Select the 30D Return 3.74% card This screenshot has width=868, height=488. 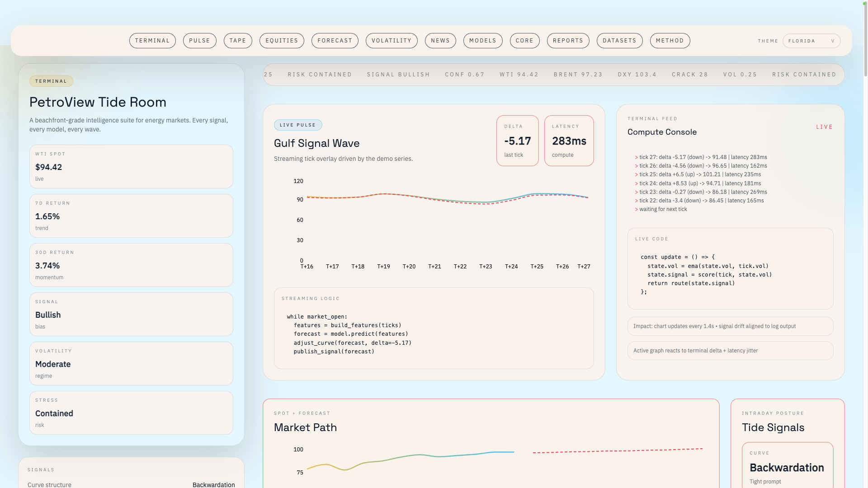point(131,265)
